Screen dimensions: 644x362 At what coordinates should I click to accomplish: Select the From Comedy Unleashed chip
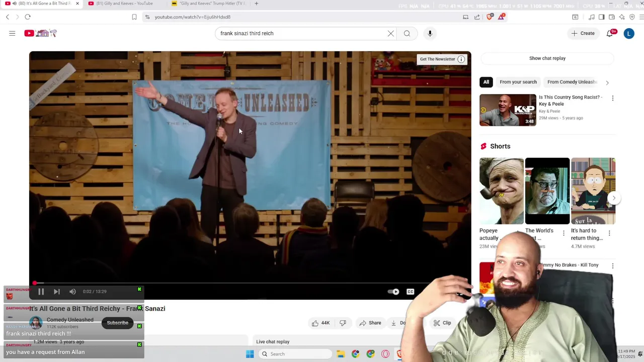pyautogui.click(x=572, y=82)
